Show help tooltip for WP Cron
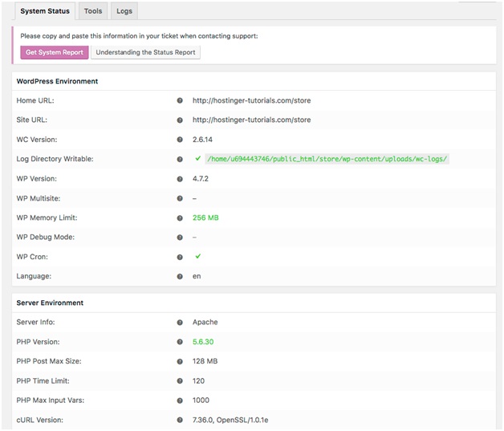This screenshot has height=431, width=504. coord(180,257)
